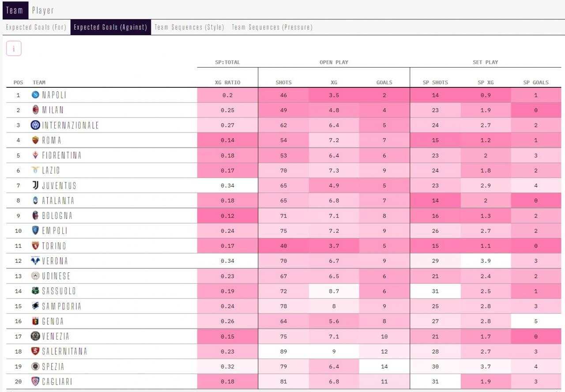Click Cagliari's 1.9 SP XG cell
The height and width of the screenshot is (392, 565).
pyautogui.click(x=486, y=381)
